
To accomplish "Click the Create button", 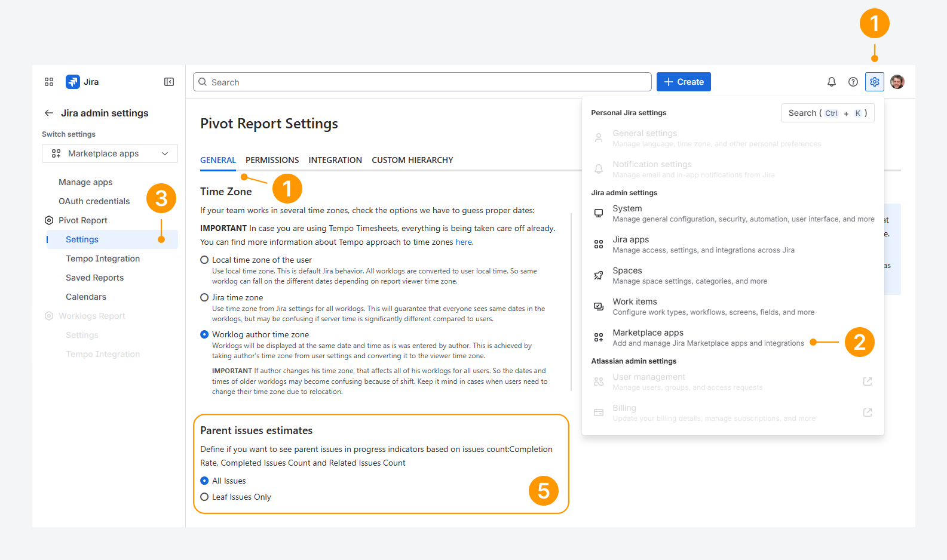I will [x=684, y=82].
